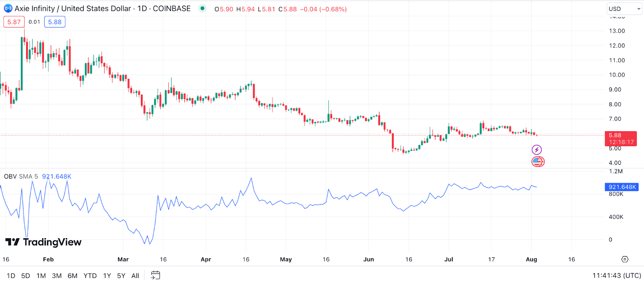Click the 5.88 buy price button
Viewport: 644px width, 284px height.
pyautogui.click(x=55, y=22)
